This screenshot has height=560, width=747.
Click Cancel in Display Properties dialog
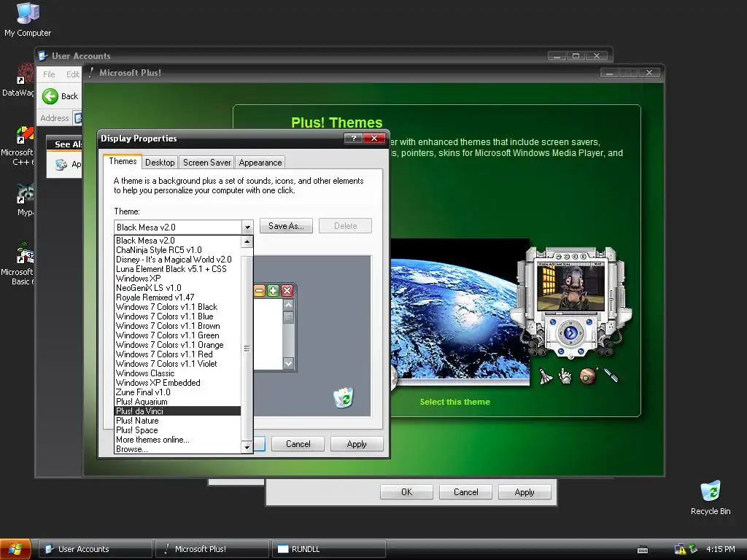[298, 444]
